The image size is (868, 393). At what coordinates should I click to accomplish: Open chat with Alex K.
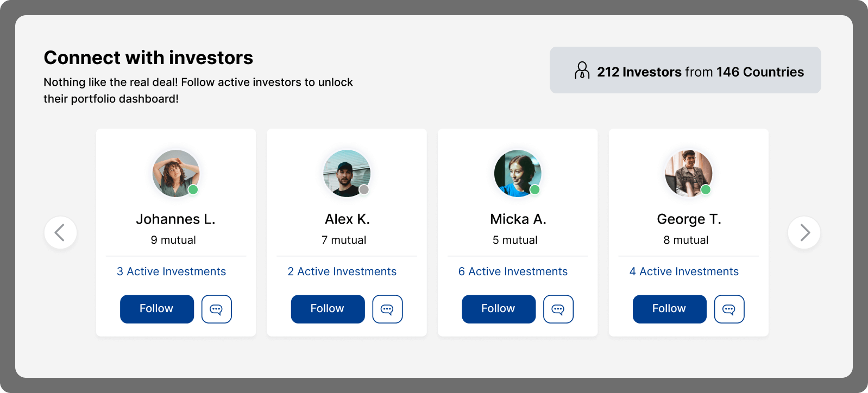387,309
